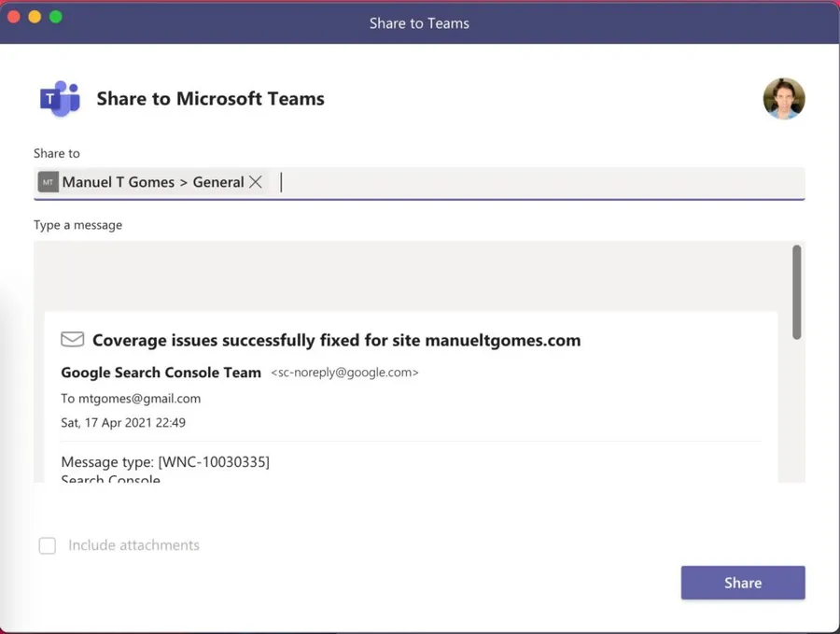This screenshot has height=634, width=840.
Task: Close the Share to Teams window
Action: pos(14,17)
